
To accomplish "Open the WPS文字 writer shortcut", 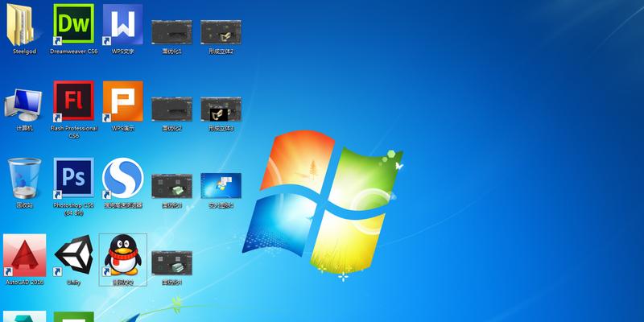I will tap(123, 24).
